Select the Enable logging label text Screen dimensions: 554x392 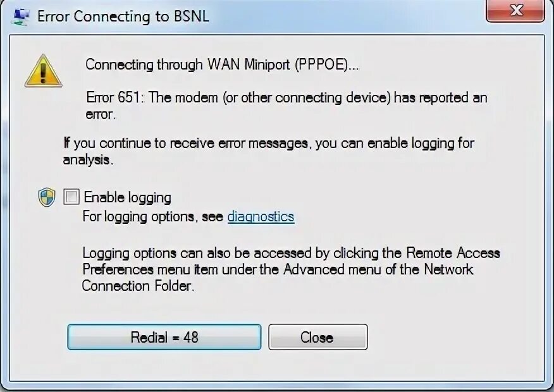point(128,197)
